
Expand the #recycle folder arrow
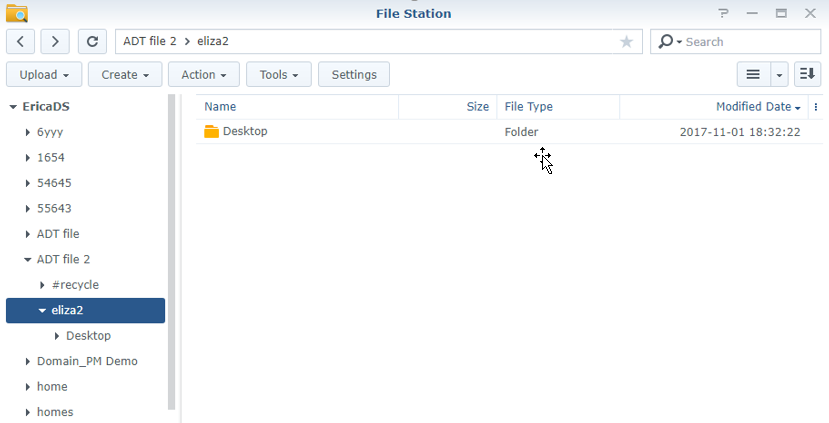pos(42,285)
